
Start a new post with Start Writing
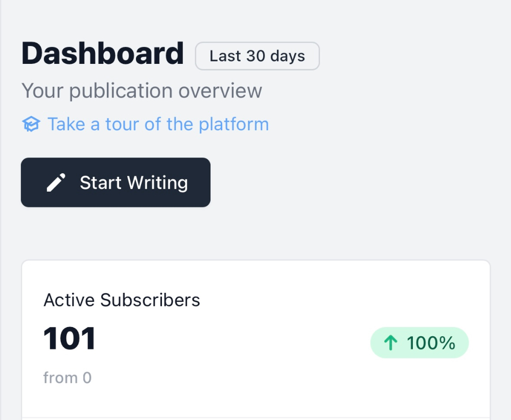[x=115, y=182]
